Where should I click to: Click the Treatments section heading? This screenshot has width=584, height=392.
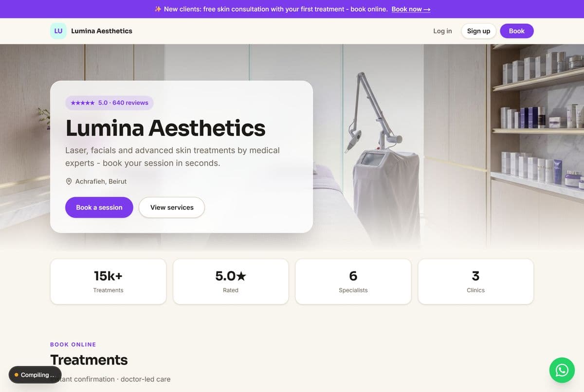click(89, 360)
